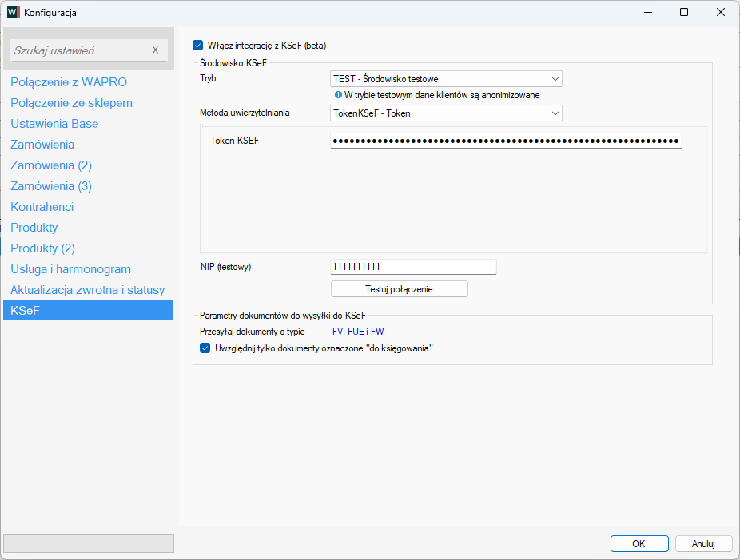Open the Połączenie z WAPRO settings

(x=69, y=82)
